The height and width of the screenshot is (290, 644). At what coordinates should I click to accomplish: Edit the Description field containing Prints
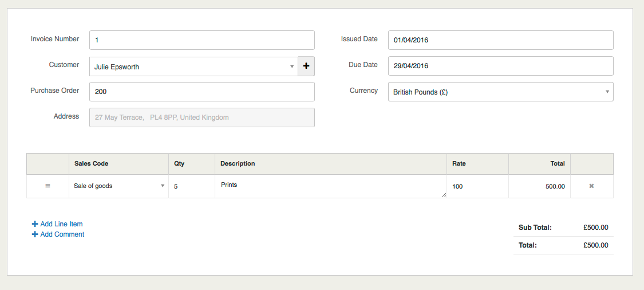(x=330, y=186)
